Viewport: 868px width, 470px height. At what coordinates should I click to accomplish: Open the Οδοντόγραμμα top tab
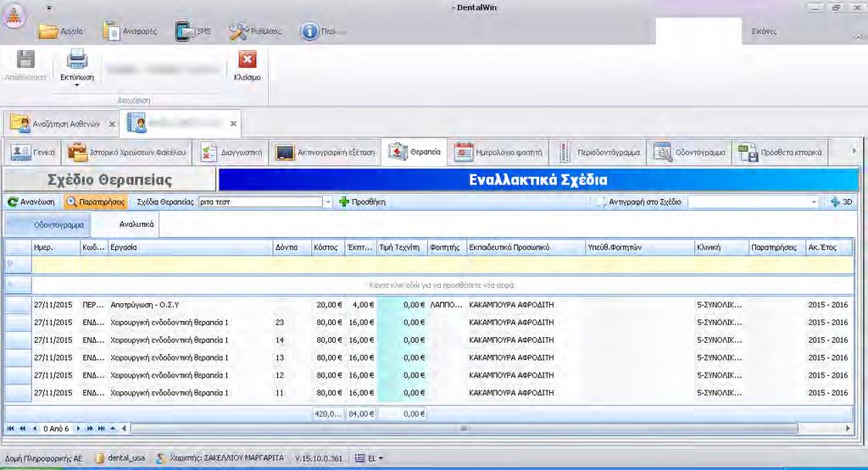pos(690,152)
